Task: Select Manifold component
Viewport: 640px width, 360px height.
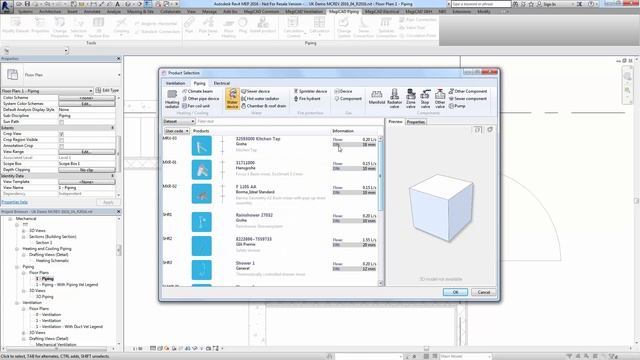Action: [377, 98]
